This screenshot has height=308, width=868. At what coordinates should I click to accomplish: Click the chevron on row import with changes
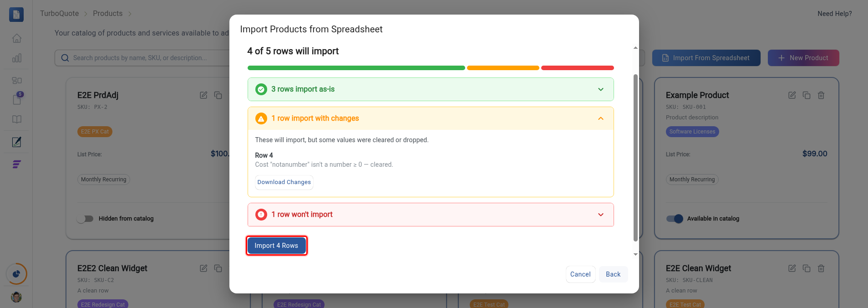click(601, 118)
